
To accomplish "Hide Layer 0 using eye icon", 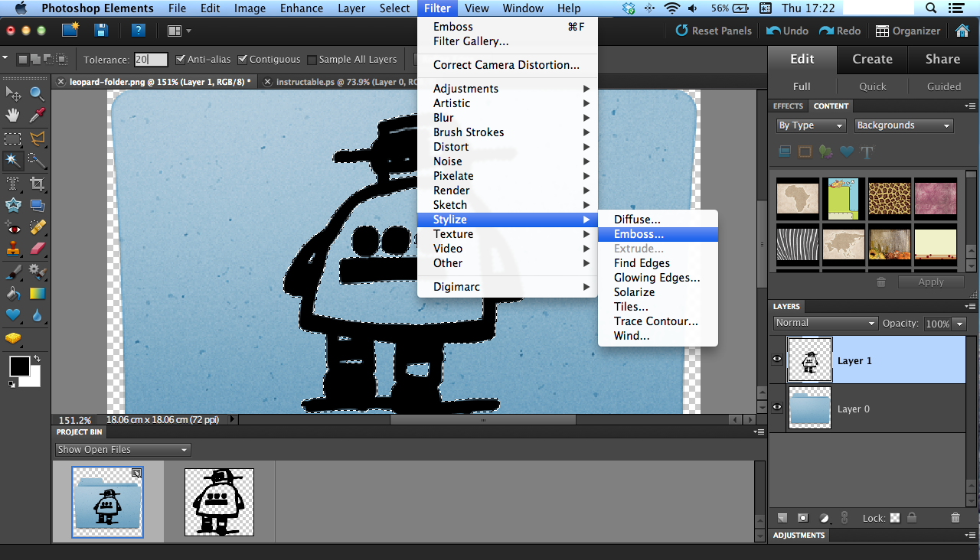I will tap(777, 407).
